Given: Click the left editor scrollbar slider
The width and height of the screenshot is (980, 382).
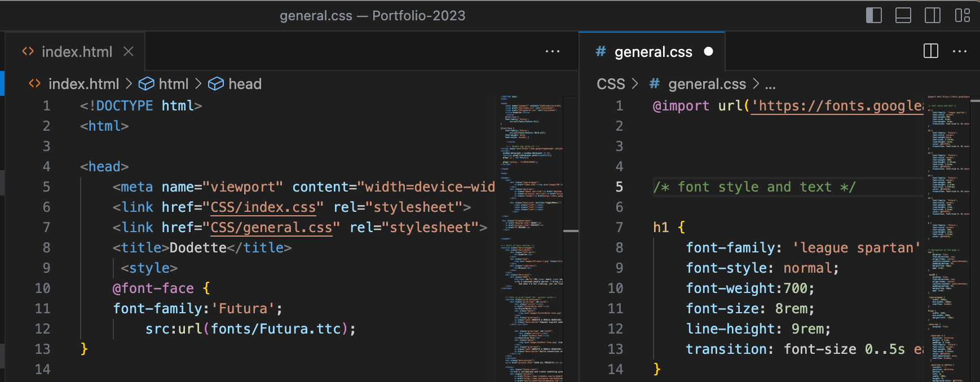Looking at the screenshot, I should pyautogui.click(x=571, y=231).
